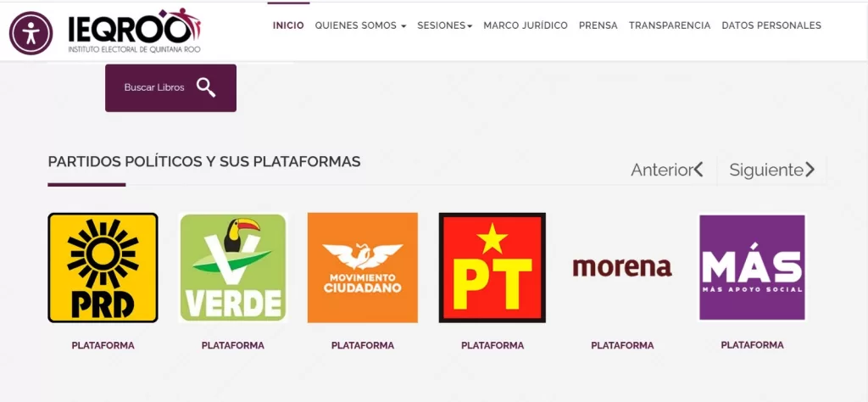Select the PT party logo

pos(492,267)
